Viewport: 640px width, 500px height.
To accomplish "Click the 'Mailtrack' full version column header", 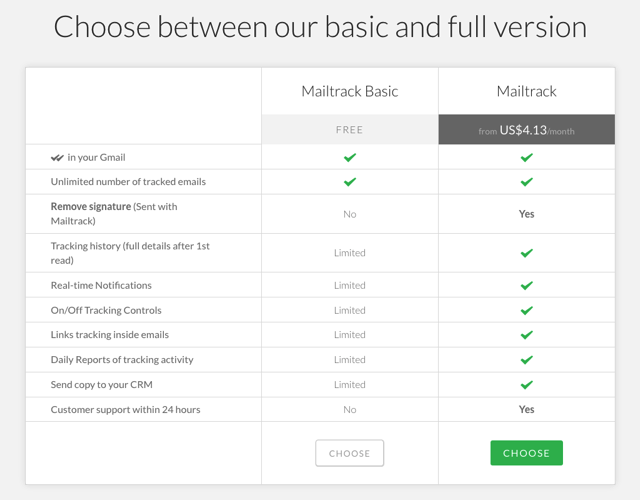I will point(527,91).
